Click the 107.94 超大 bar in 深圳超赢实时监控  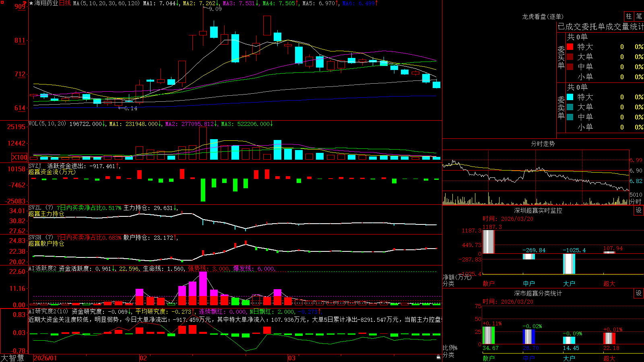[609, 252]
